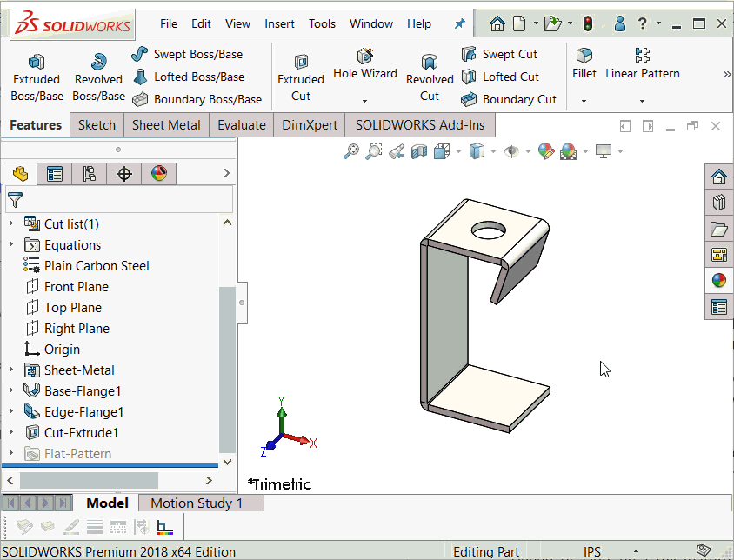Switch to the Sheet Metal ribbon tab
Viewport: 734px width, 560px height.
[x=166, y=124]
